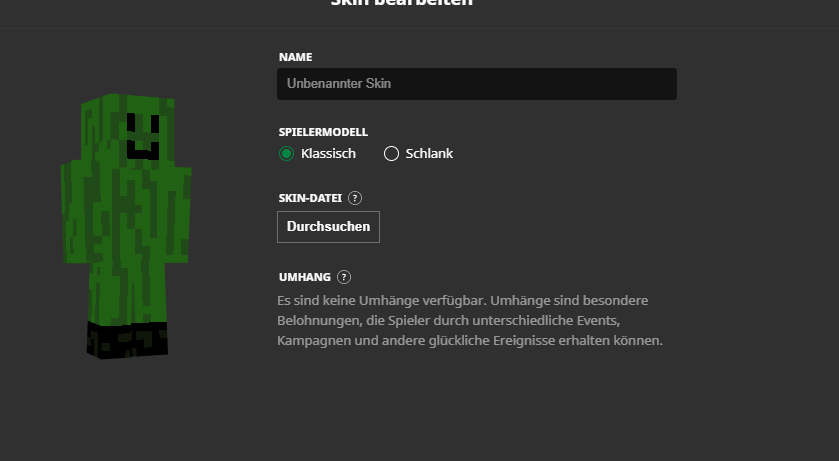
Task: Click the SKIN-DATEI label text
Action: tap(310, 198)
